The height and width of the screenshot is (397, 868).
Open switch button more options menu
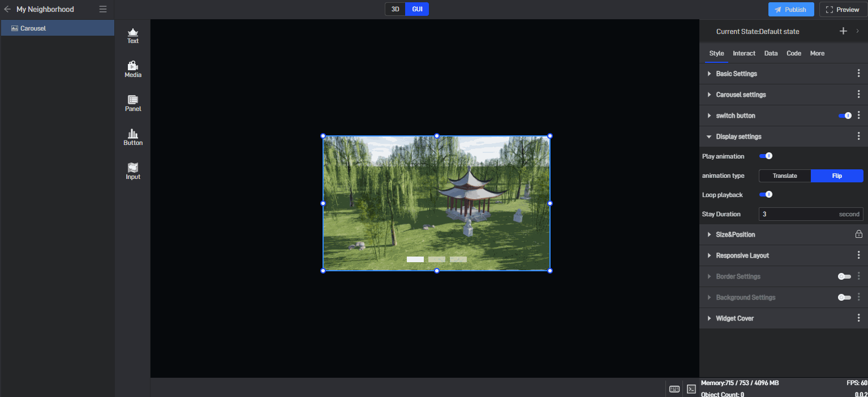pos(859,116)
